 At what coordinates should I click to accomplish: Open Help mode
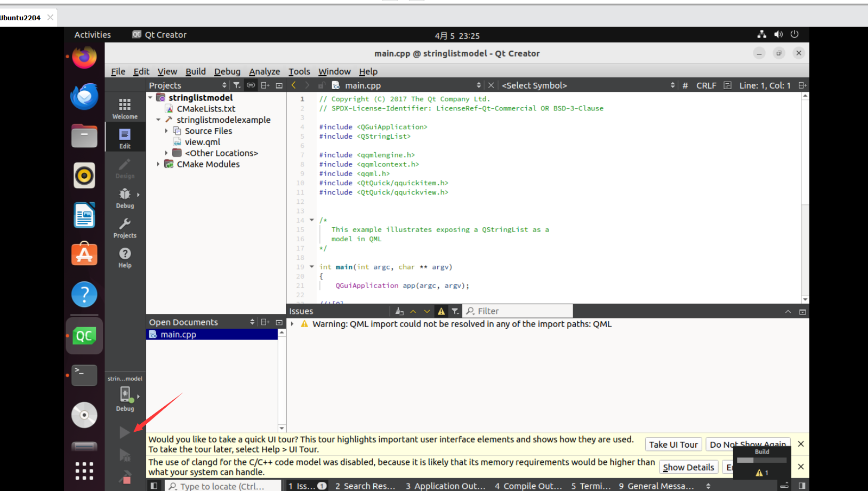pyautogui.click(x=125, y=258)
